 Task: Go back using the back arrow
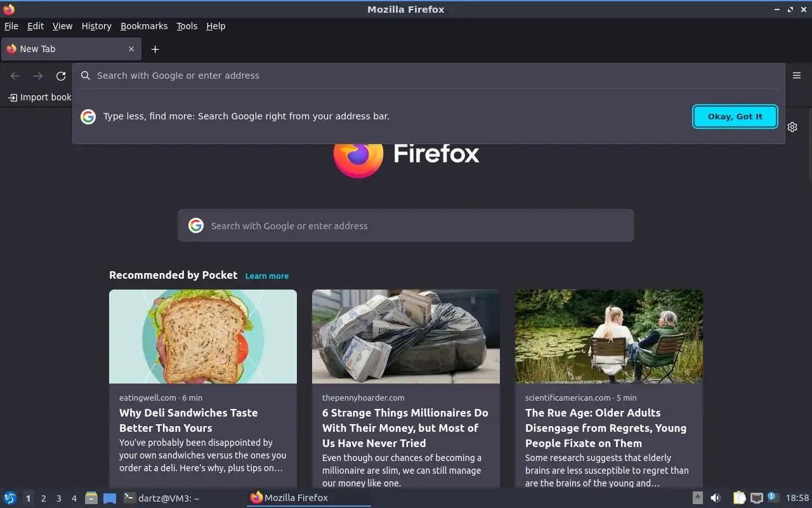click(x=15, y=76)
